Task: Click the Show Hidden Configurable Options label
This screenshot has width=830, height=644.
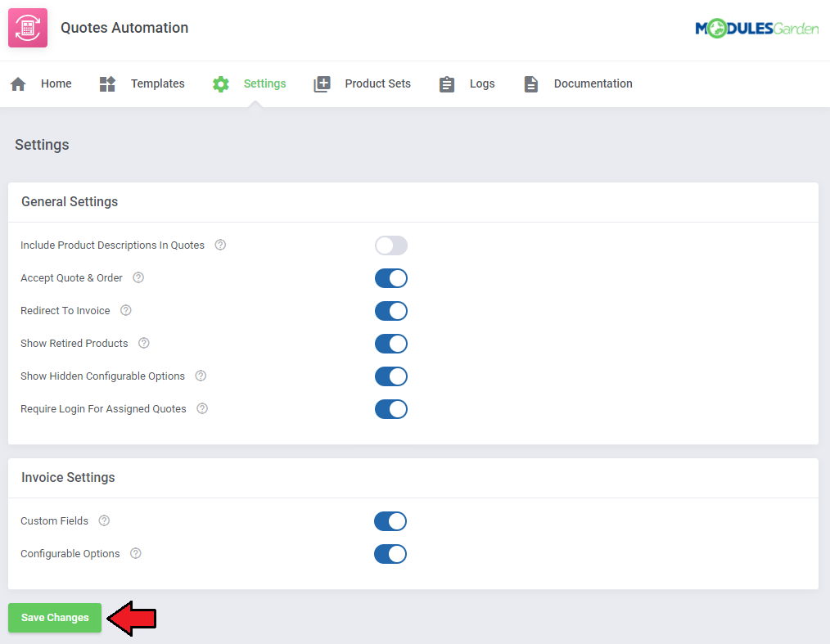Action: coord(102,376)
